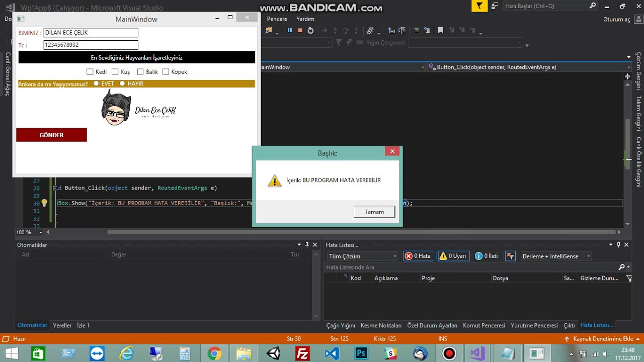
Task: Open TeamViewer from the taskbar
Action: click(97, 353)
